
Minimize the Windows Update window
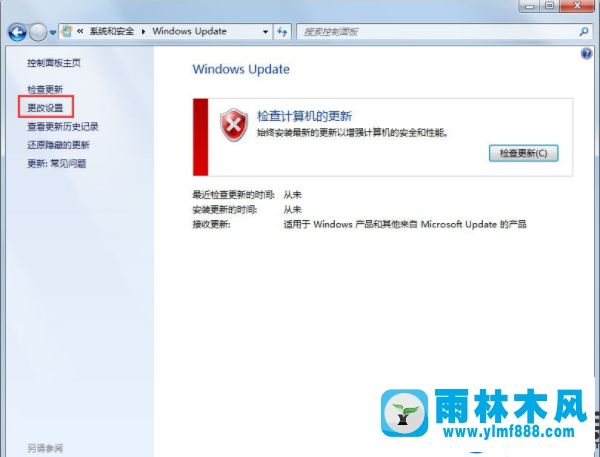[x=530, y=5]
